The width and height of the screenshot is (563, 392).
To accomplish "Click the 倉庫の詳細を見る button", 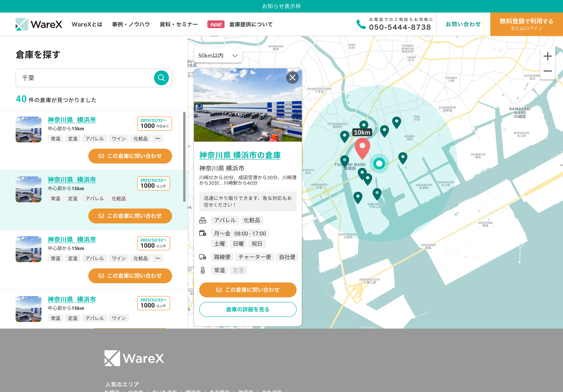I will coord(247,309).
